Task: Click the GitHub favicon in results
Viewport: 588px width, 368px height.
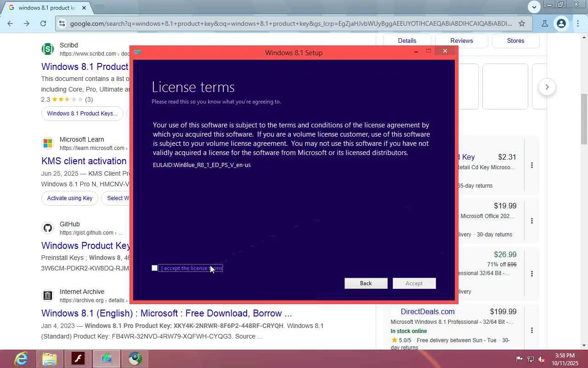Action: [48, 228]
